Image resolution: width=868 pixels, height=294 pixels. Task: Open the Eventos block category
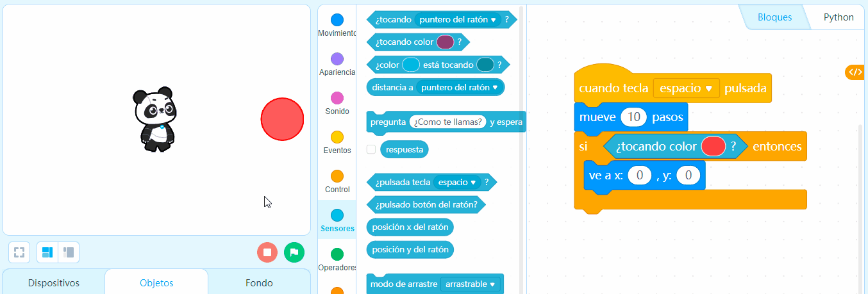tap(337, 143)
